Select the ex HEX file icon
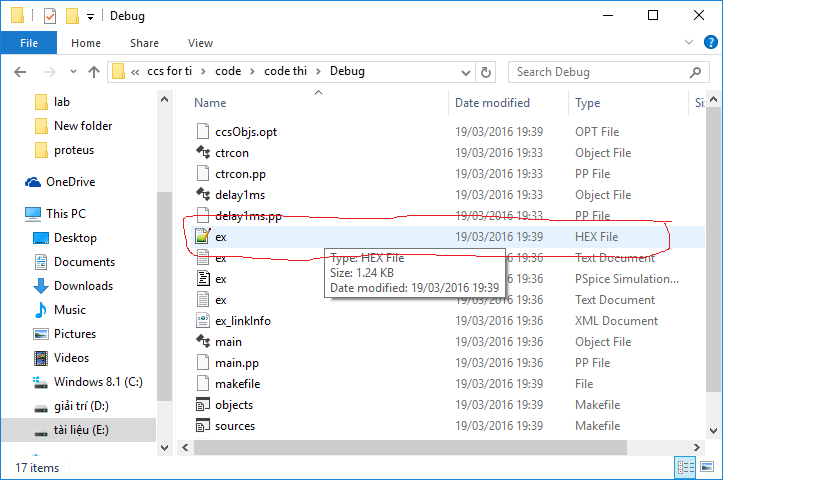This screenshot has height=480, width=819. click(202, 237)
